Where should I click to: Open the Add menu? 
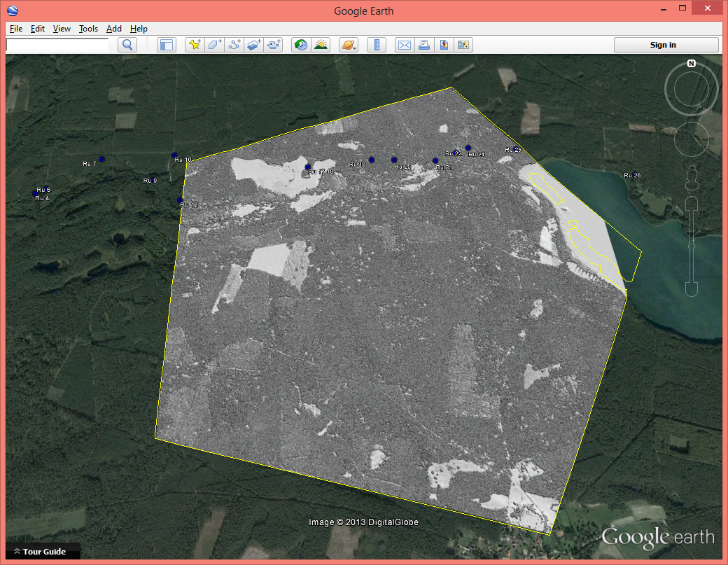coord(113,29)
